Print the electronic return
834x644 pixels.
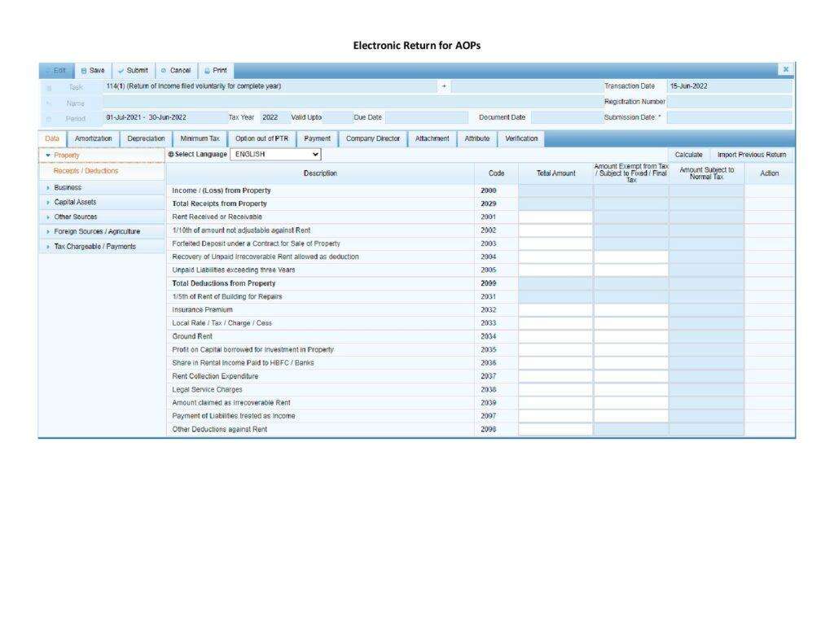click(x=216, y=71)
